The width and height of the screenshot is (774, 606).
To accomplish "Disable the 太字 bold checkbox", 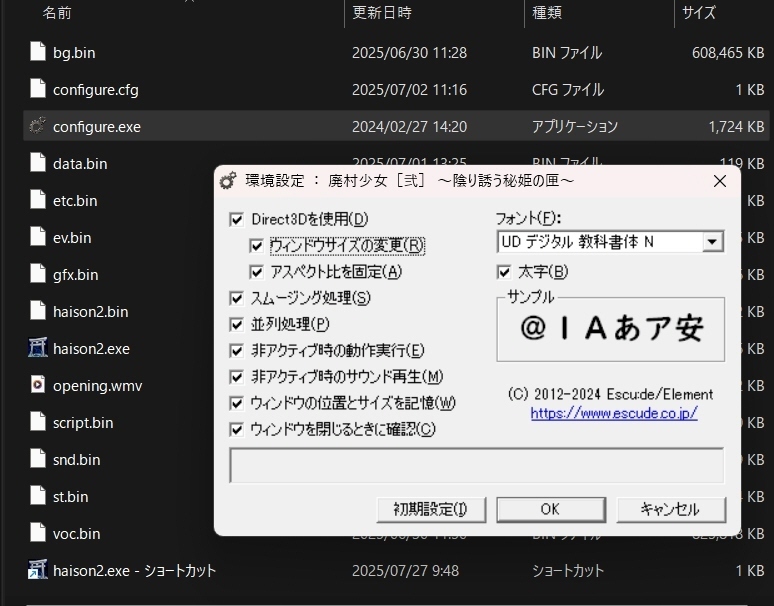I will [x=504, y=272].
